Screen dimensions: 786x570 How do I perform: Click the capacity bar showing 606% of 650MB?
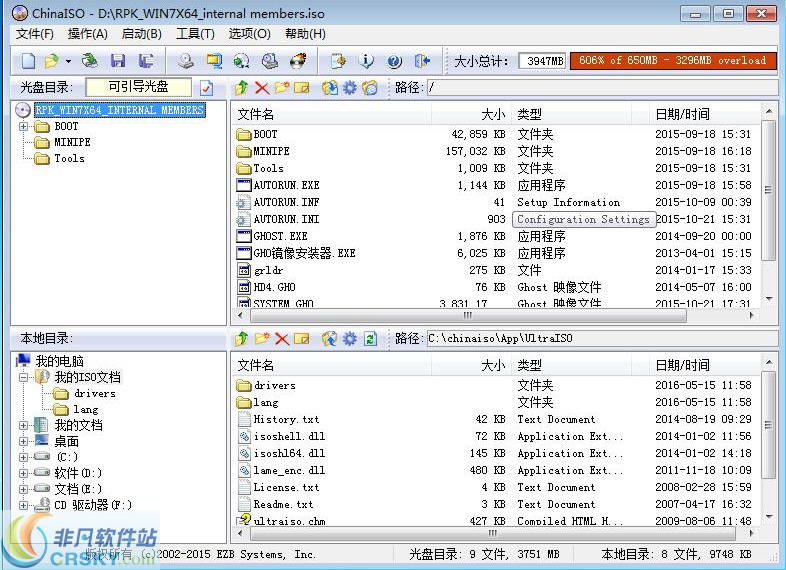[673, 60]
